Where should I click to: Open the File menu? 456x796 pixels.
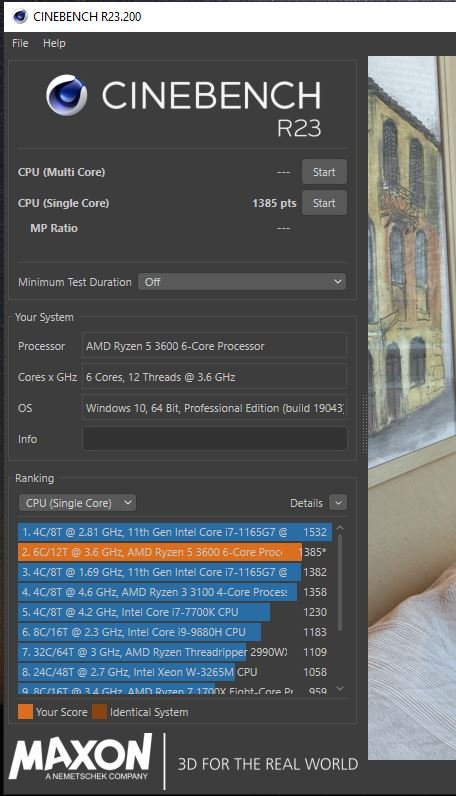20,43
